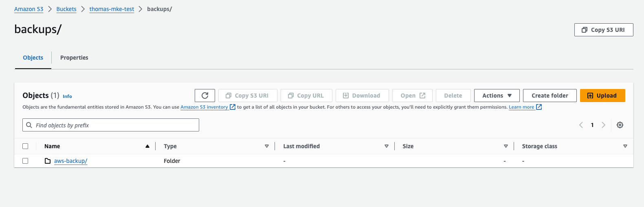Screen dimensions: 644x207
Task: Open the Actions dropdown menu
Action: click(x=497, y=96)
